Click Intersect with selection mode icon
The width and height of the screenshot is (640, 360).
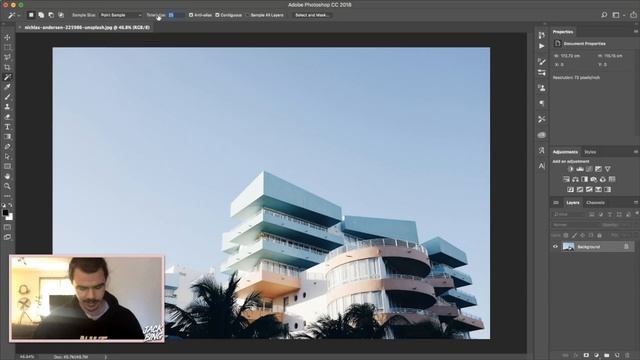61,15
